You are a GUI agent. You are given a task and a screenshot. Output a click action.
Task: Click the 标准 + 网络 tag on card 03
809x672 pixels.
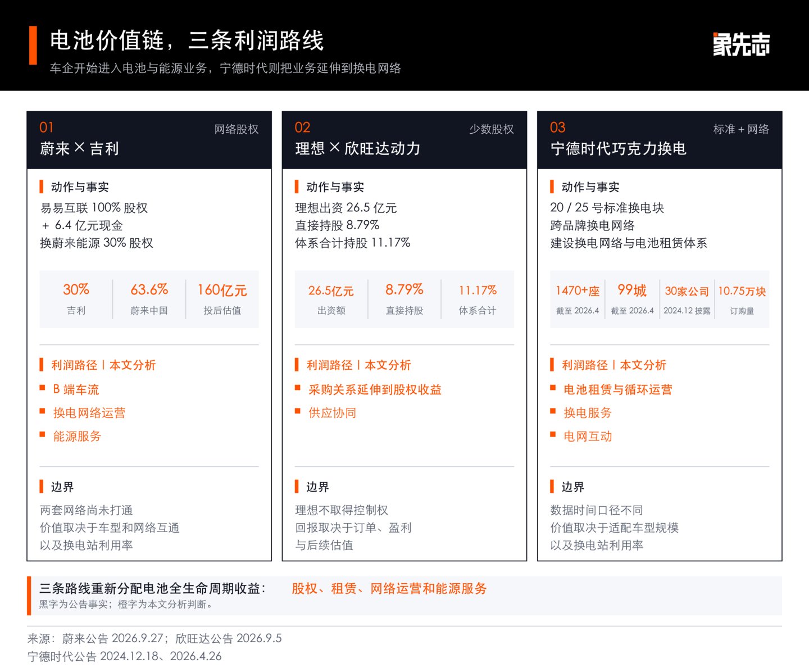click(741, 129)
